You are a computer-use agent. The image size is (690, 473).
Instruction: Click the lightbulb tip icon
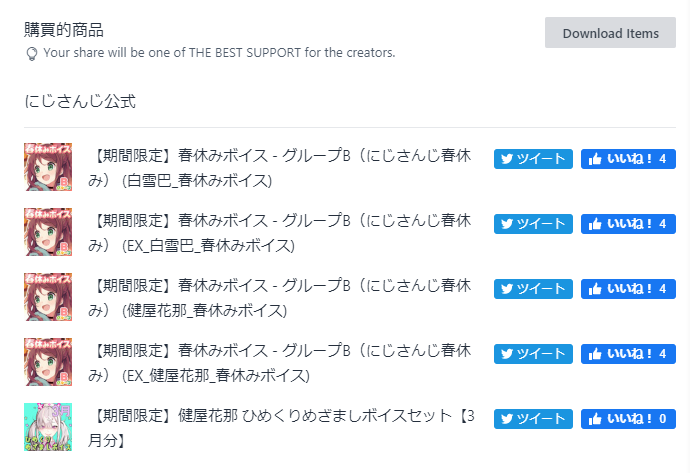[x=32, y=54]
